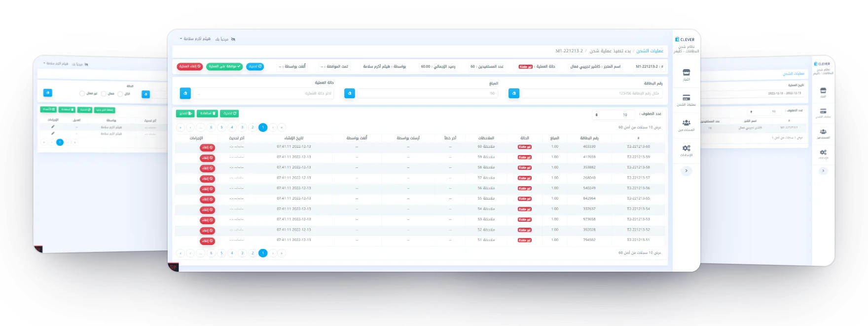Clear the رقم البطاقة filter with its eraser button
Image resolution: width=868 pixels, height=326 pixels.
click(x=514, y=93)
